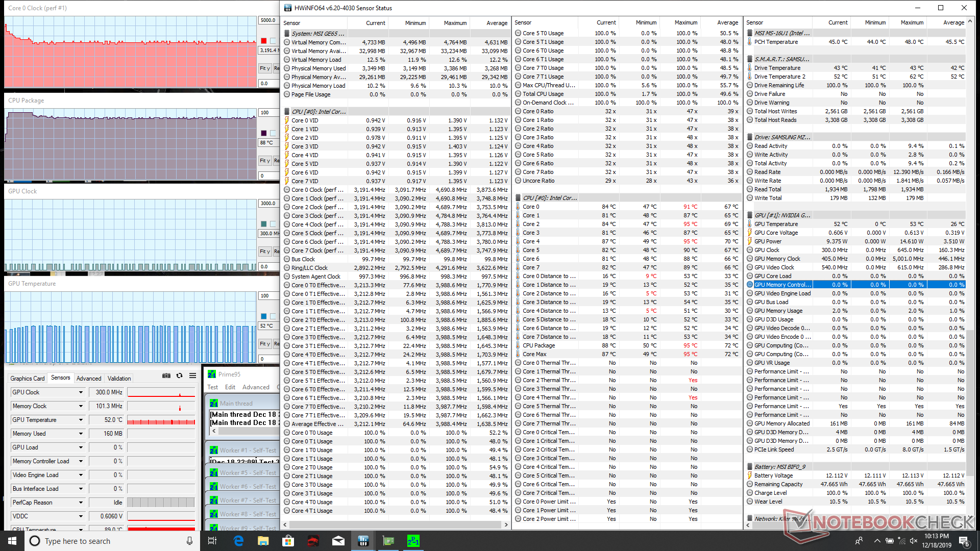Click the left arrow of Prime95 Main thread scrollbar
The image size is (980, 551).
click(x=214, y=431)
